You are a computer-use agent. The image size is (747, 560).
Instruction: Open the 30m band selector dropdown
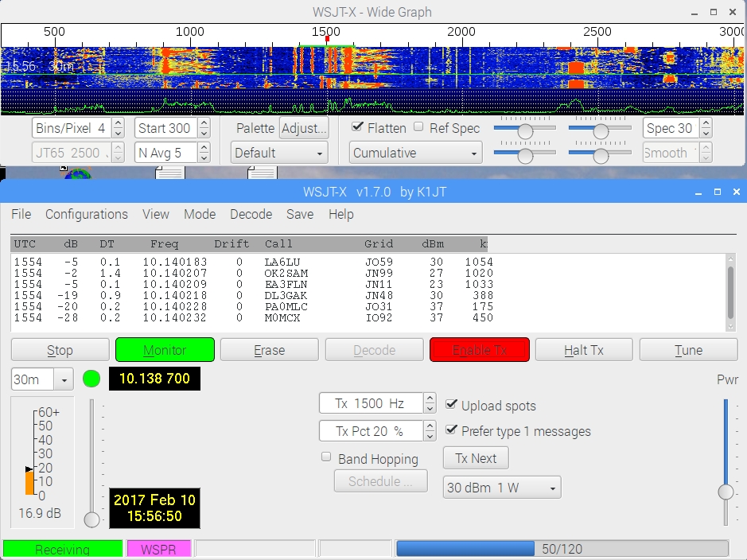(64, 379)
